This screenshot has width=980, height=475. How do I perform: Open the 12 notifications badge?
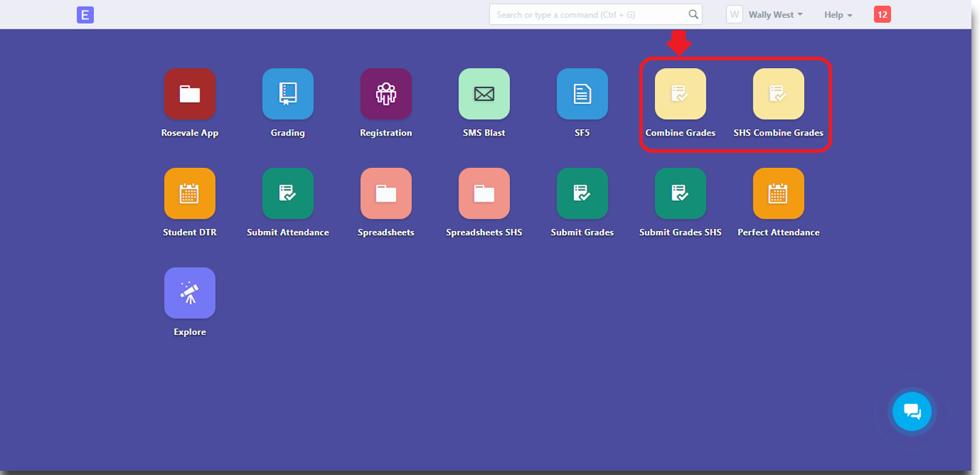882,14
